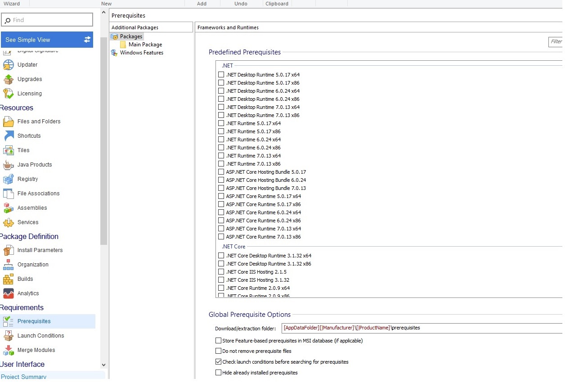Select the User Interface section header
This screenshot has height=392, width=570.
coord(22,365)
